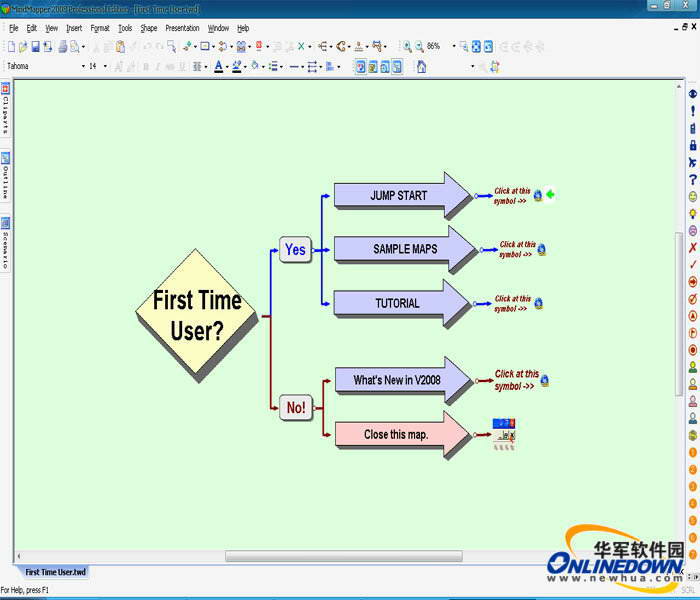Click the home icon in format toolbar
Viewport: 700px width, 600px height.
421,67
